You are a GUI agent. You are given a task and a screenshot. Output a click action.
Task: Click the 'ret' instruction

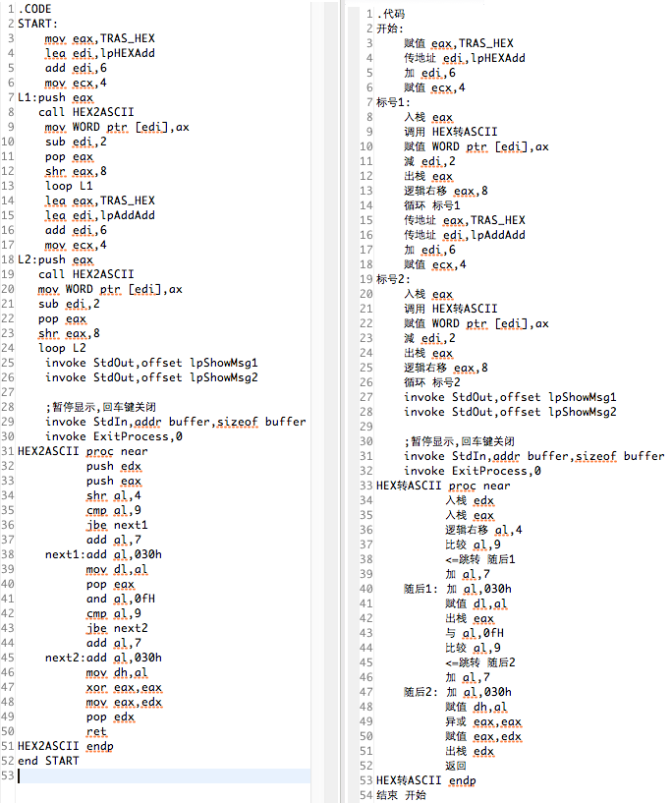click(x=96, y=731)
